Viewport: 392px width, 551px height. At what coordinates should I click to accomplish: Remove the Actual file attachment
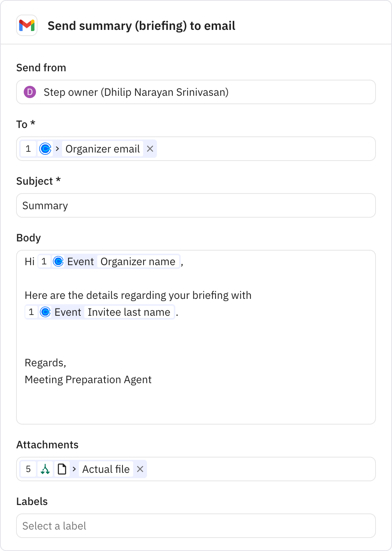[140, 469]
